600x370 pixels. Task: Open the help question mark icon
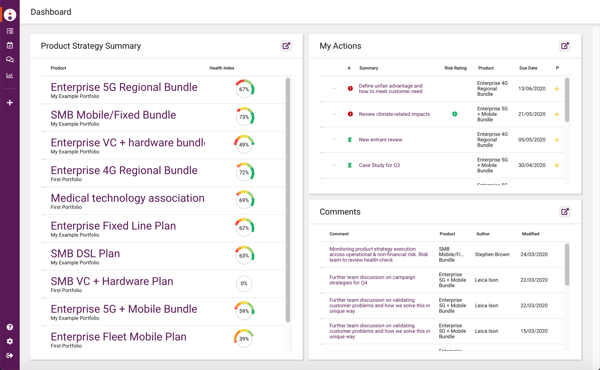coord(10,327)
